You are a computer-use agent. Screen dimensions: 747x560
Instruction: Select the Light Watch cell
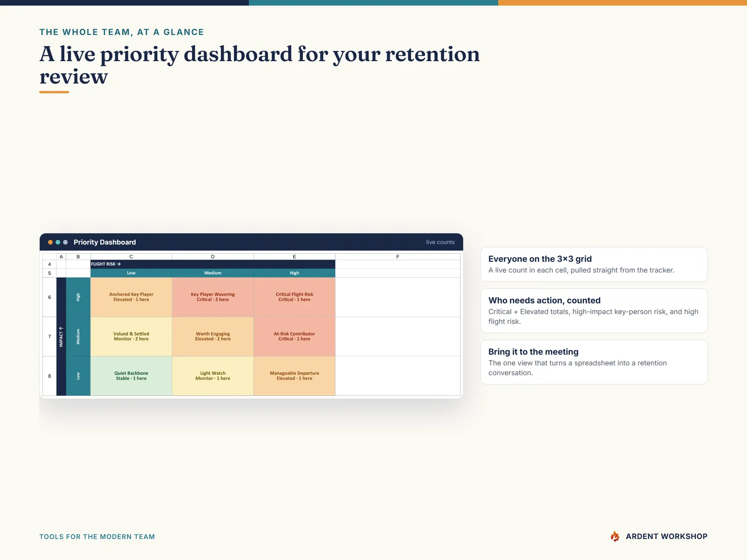[x=213, y=376]
